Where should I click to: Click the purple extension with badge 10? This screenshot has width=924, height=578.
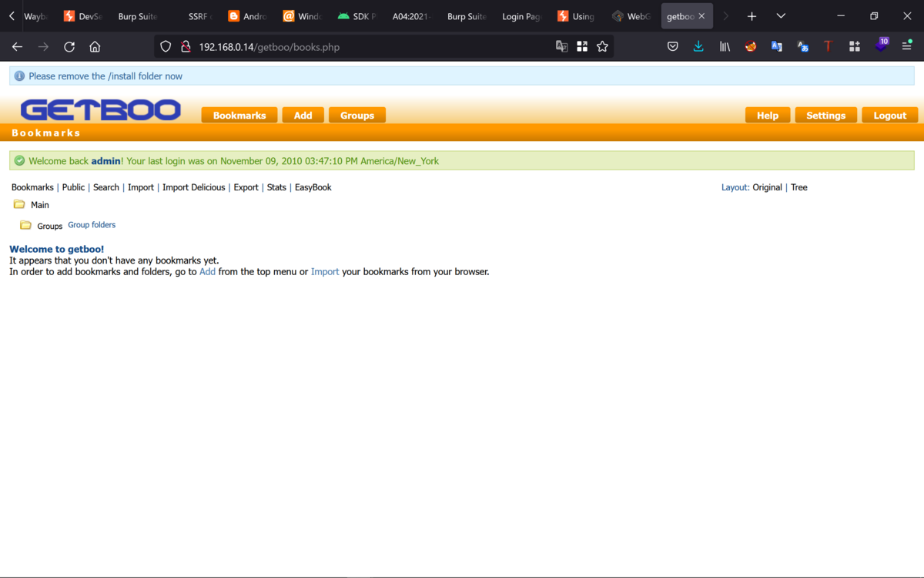click(x=881, y=45)
